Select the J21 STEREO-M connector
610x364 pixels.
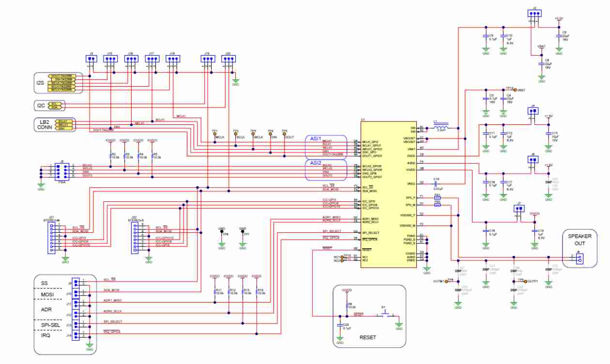coord(52,238)
